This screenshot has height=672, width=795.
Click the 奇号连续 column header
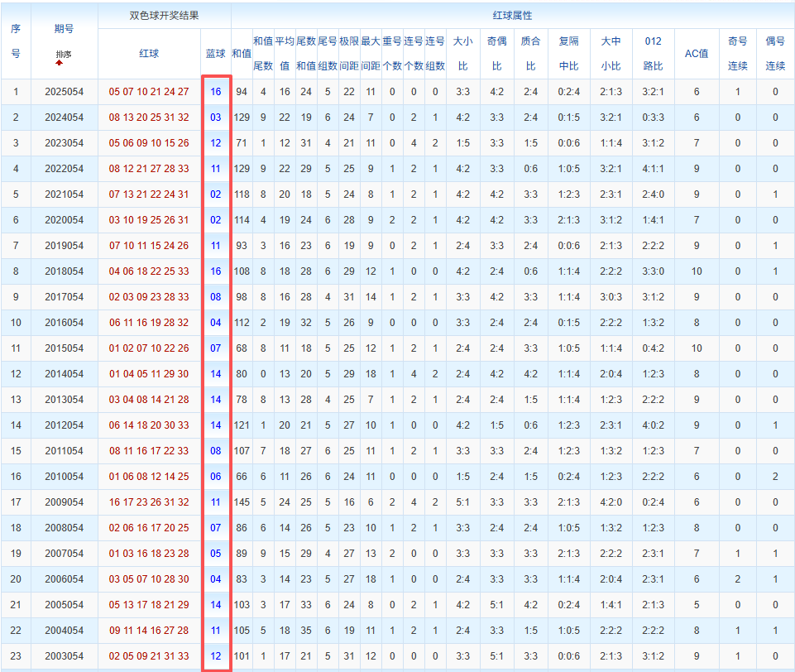pos(738,54)
